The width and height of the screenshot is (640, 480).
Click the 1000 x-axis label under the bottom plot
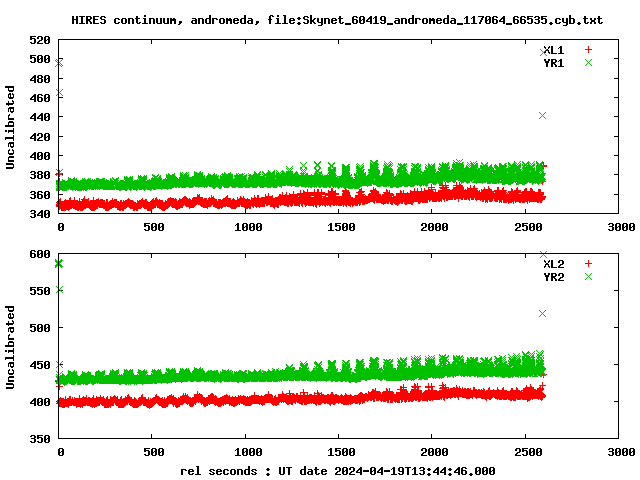248,452
